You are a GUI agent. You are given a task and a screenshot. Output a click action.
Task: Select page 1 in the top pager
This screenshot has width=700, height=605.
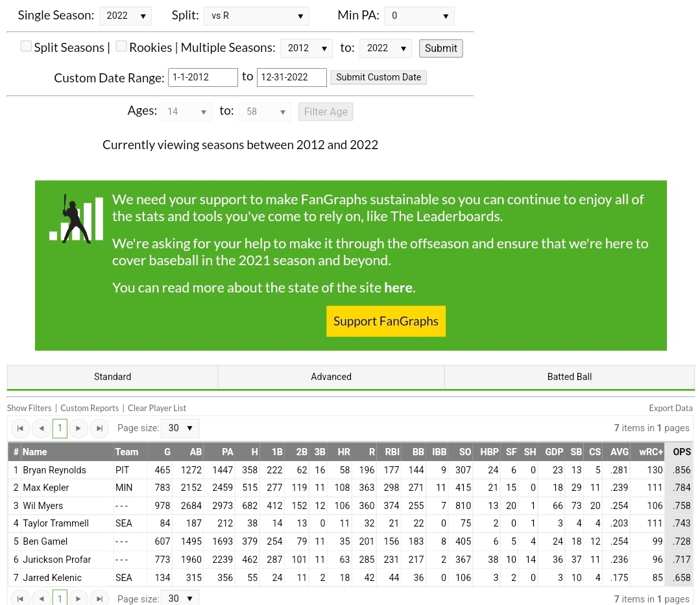tap(60, 429)
